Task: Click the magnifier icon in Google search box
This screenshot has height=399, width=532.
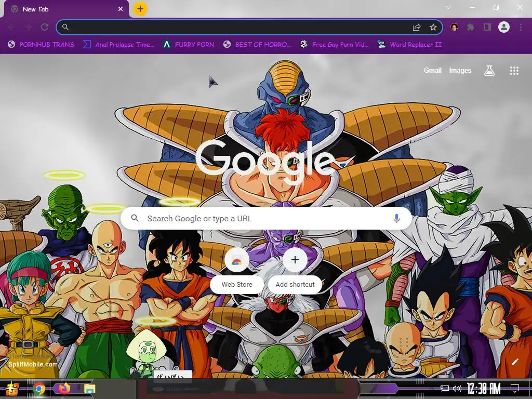Action: [135, 218]
